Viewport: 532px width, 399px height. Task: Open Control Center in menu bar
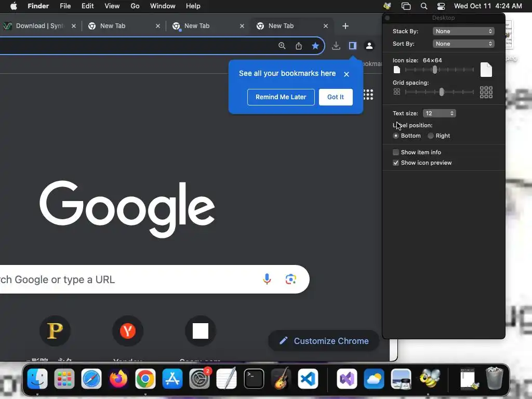coord(441,6)
